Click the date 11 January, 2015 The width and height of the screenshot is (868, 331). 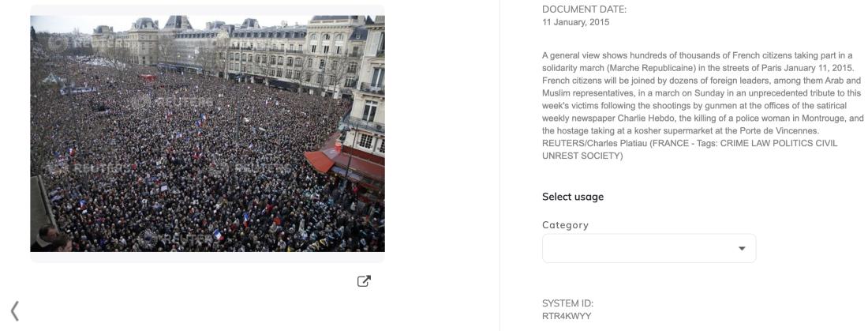[x=576, y=23]
